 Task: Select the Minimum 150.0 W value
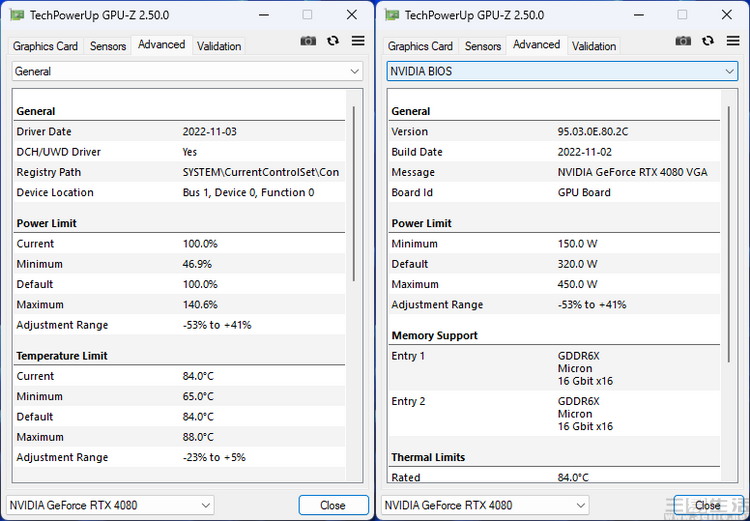click(577, 244)
